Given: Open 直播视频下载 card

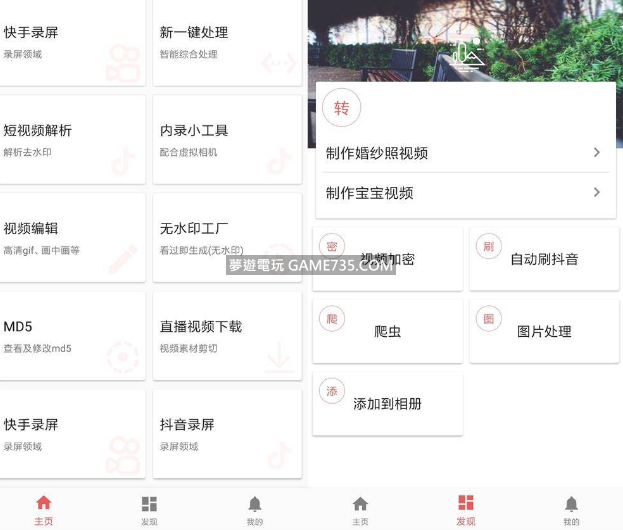Looking at the screenshot, I should pos(227,336).
